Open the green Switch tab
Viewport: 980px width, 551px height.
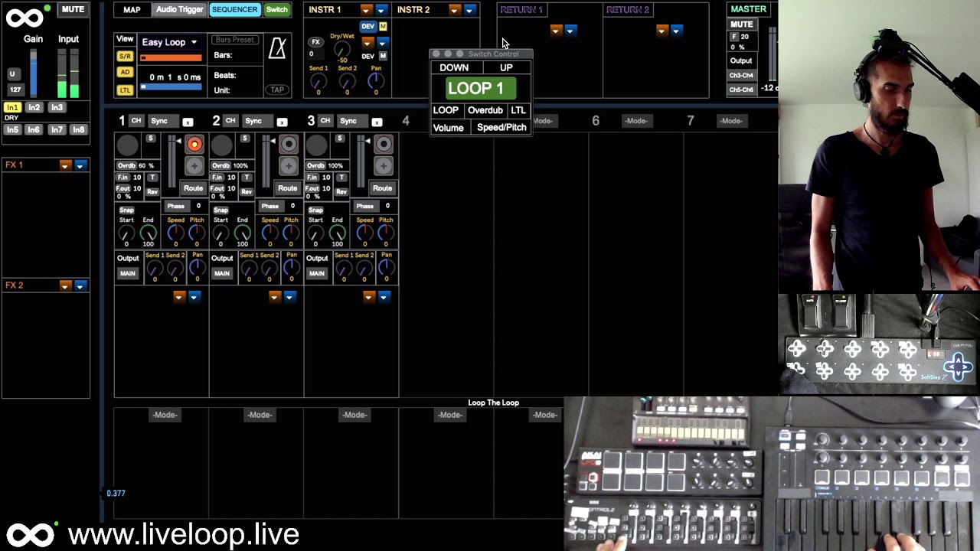276,10
